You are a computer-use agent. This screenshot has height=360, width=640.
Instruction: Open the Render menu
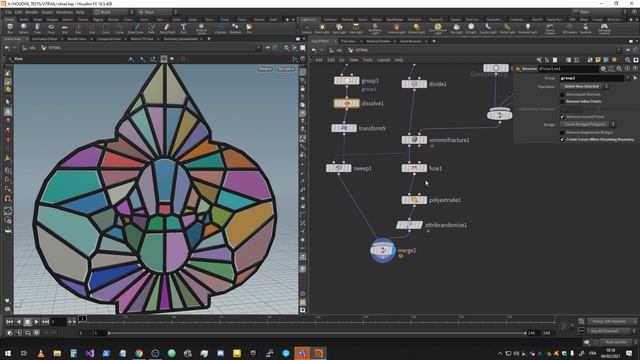pyautogui.click(x=31, y=12)
